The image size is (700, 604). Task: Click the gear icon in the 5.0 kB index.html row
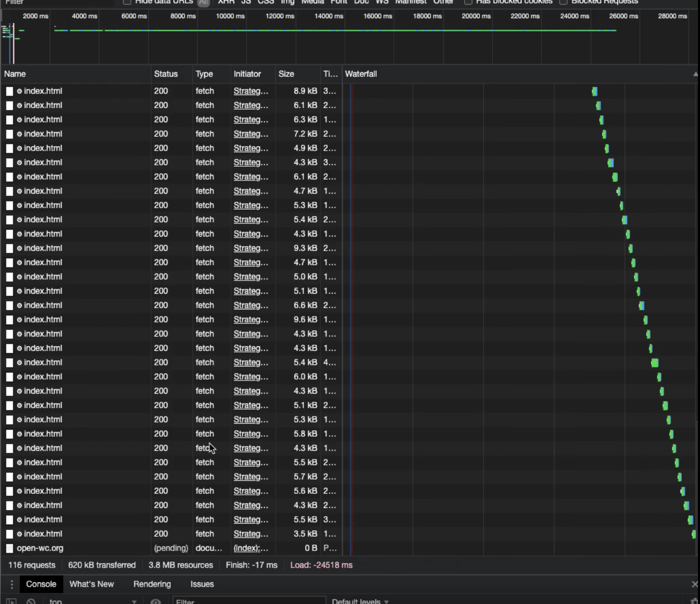point(20,277)
